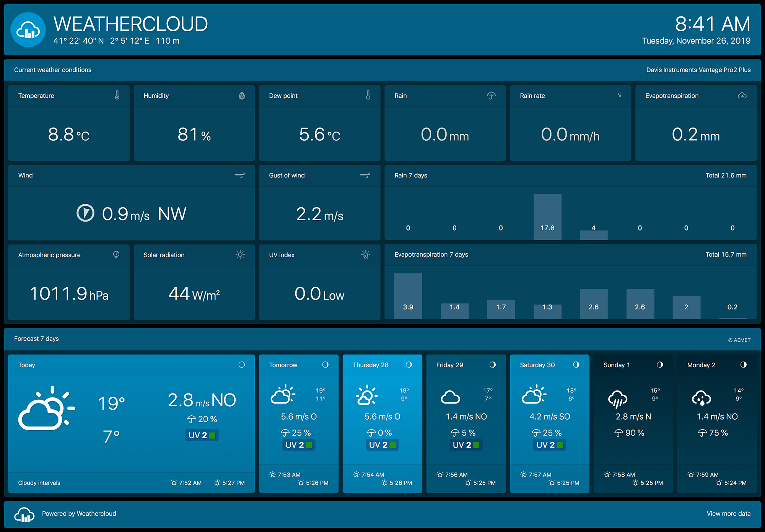
Task: Click Today's moon phase icon
Action: tap(242, 364)
